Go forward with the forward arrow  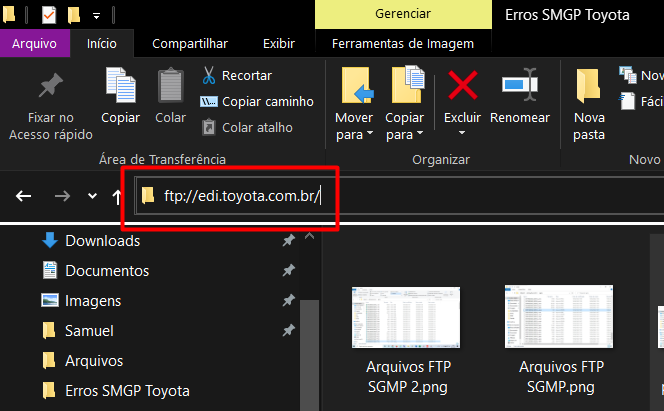pyautogui.click(x=62, y=196)
